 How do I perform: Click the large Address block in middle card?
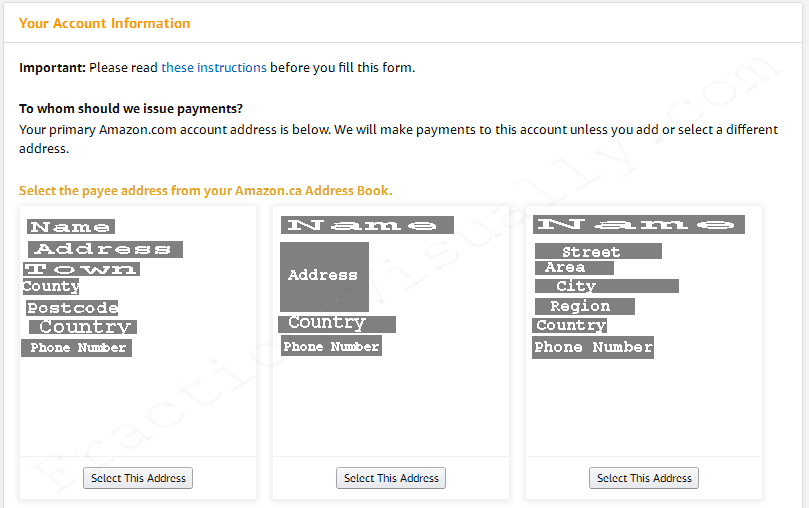point(325,276)
